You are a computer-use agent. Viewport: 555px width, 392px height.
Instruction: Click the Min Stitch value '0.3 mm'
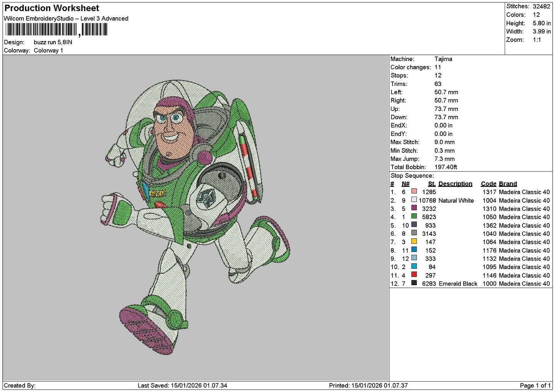coord(444,151)
